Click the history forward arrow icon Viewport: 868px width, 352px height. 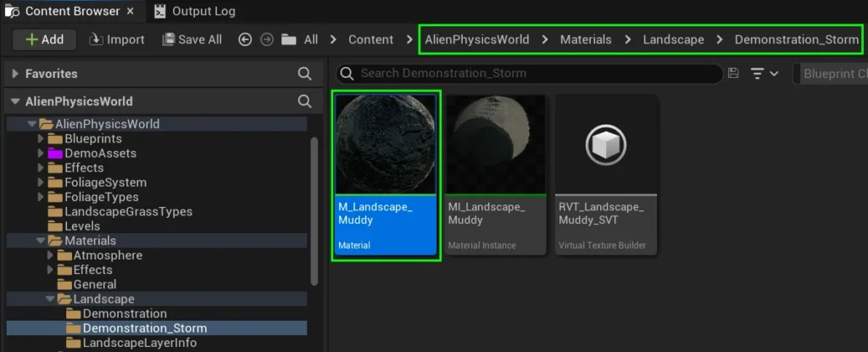(x=266, y=40)
